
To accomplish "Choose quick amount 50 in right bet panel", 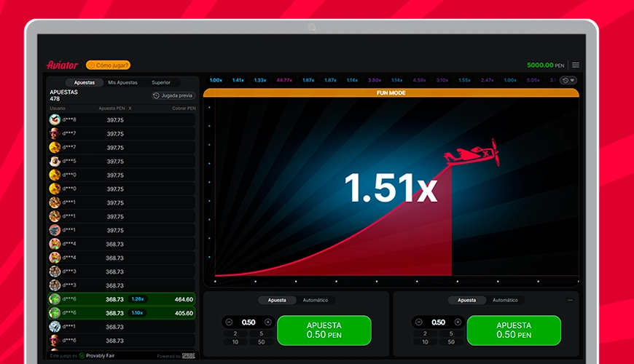I will point(451,342).
